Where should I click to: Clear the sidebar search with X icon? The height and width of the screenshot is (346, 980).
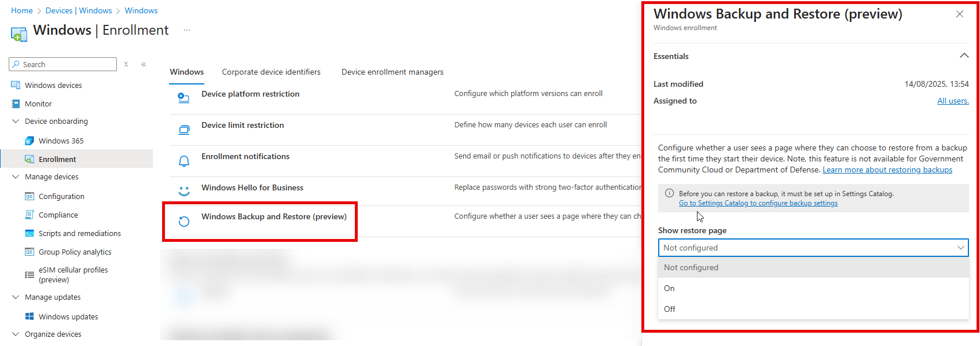pos(126,64)
